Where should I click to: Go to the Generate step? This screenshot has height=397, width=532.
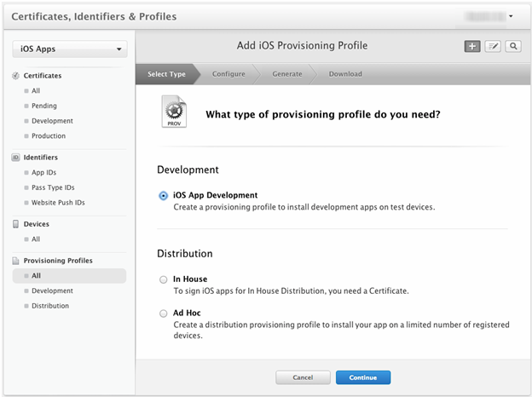tap(287, 74)
